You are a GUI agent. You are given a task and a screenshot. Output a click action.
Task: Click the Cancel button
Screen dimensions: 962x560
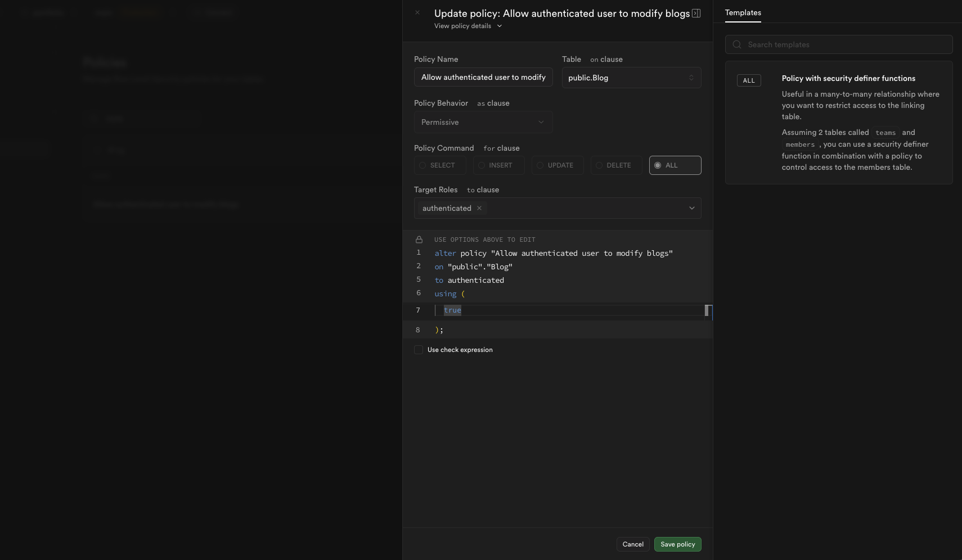point(633,544)
